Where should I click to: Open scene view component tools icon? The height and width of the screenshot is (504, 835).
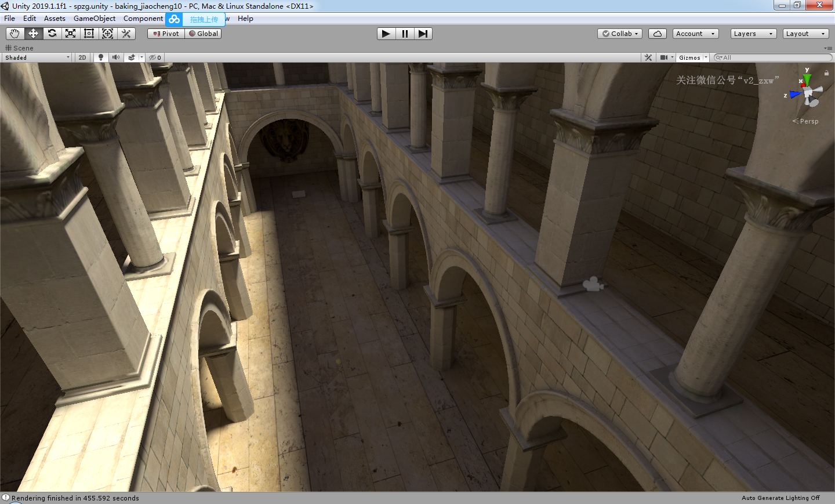pos(648,57)
